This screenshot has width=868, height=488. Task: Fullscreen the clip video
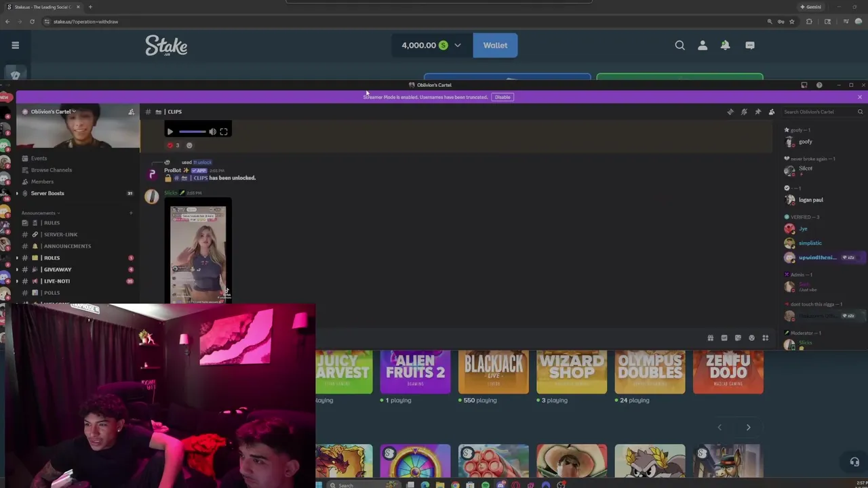tap(224, 131)
